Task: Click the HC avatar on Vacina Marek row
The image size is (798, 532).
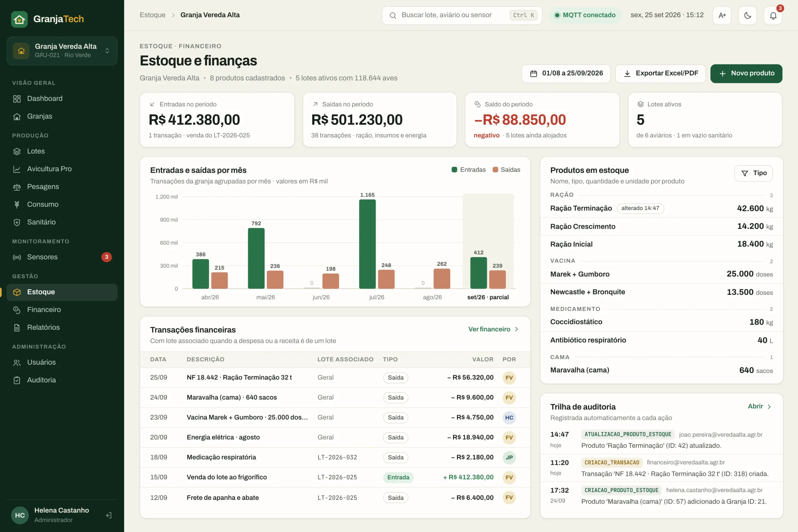Action: (509, 418)
